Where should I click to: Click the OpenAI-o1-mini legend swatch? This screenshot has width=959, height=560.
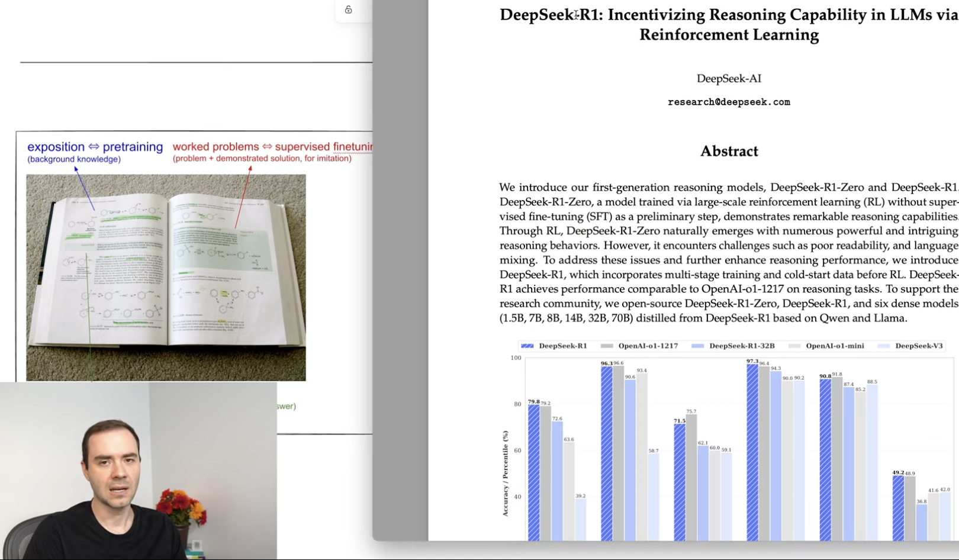click(x=794, y=346)
